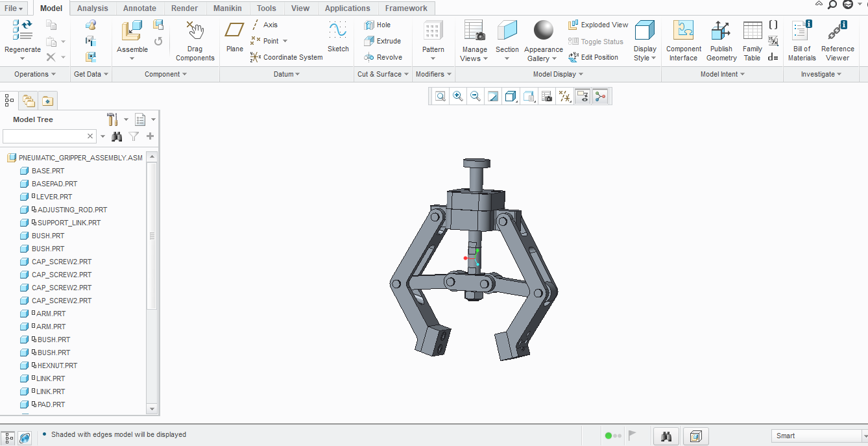
Task: Expand the Get Data group
Action: pos(91,74)
